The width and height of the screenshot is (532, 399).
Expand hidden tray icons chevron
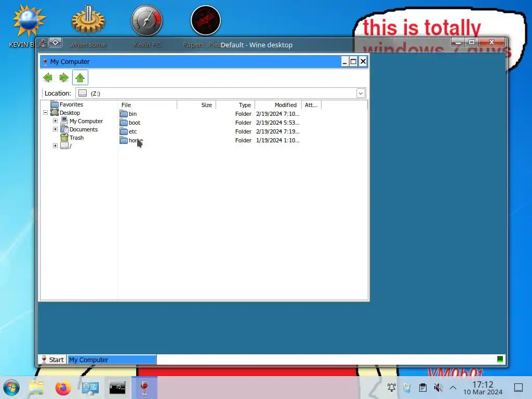(x=453, y=387)
